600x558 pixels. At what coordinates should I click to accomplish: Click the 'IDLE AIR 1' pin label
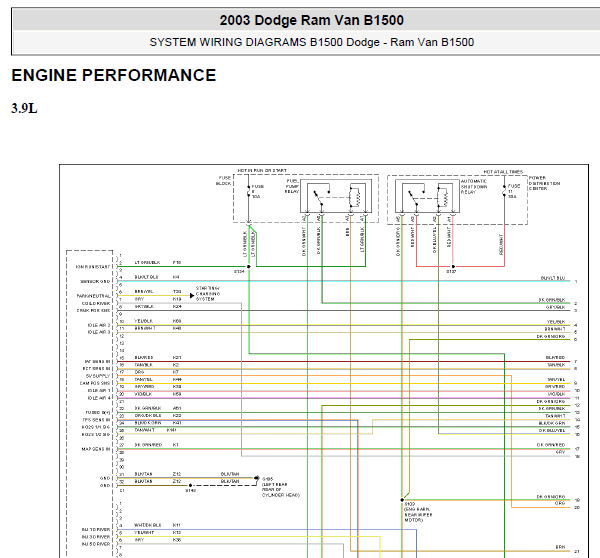(x=99, y=390)
